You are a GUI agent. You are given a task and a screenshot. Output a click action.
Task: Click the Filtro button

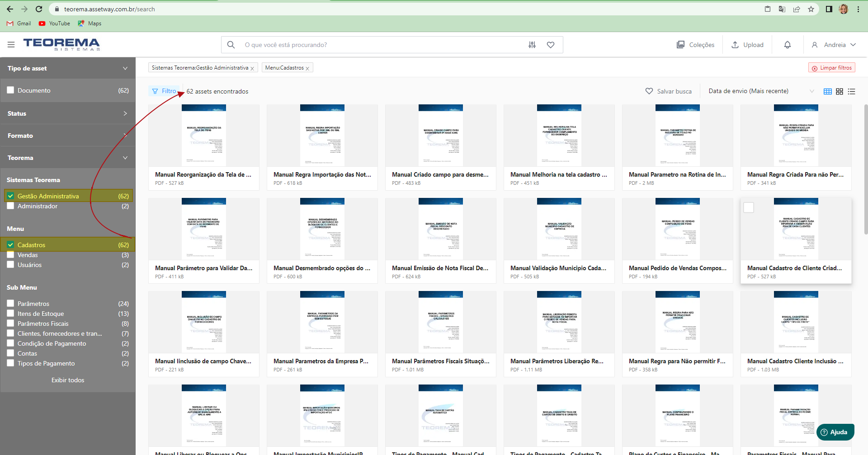tap(165, 91)
